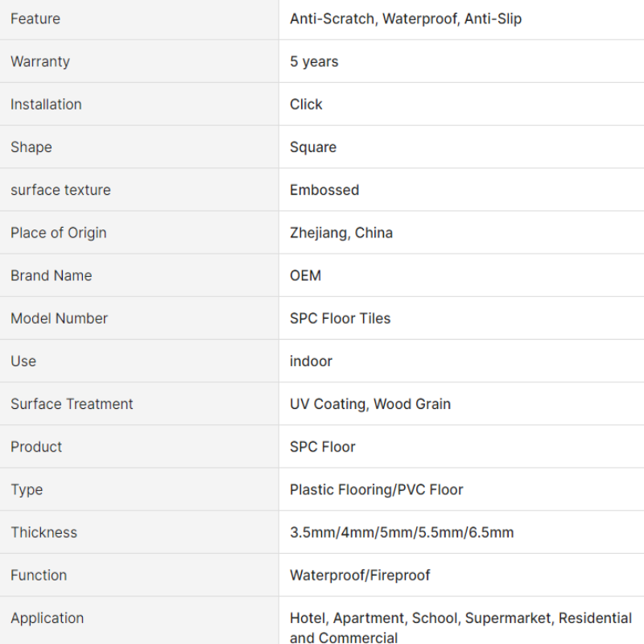Select the SPC Floor Tiles model value

tap(340, 318)
